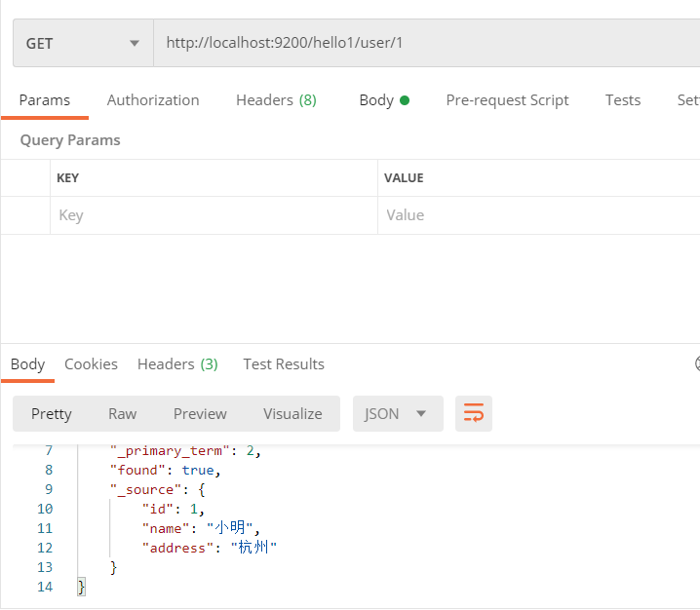Viewport: 700px width, 610px height.
Task: Open the JSON format dropdown
Action: (x=398, y=414)
